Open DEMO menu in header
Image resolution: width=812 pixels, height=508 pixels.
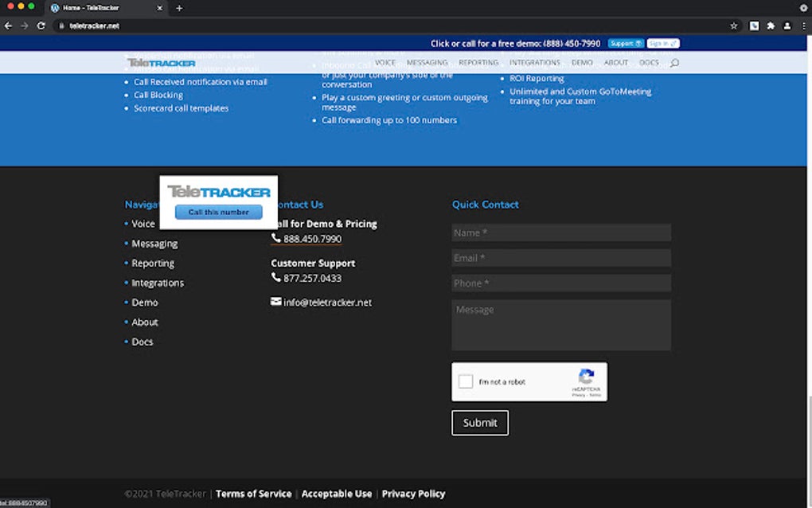coord(582,62)
